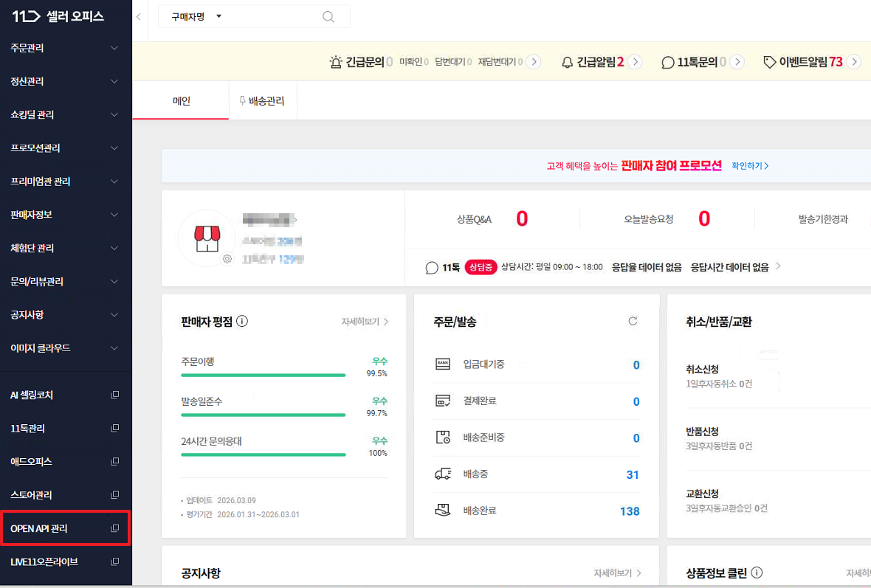Viewport: 871px width, 588px height.
Task: Click the search magnifier icon
Action: click(328, 17)
